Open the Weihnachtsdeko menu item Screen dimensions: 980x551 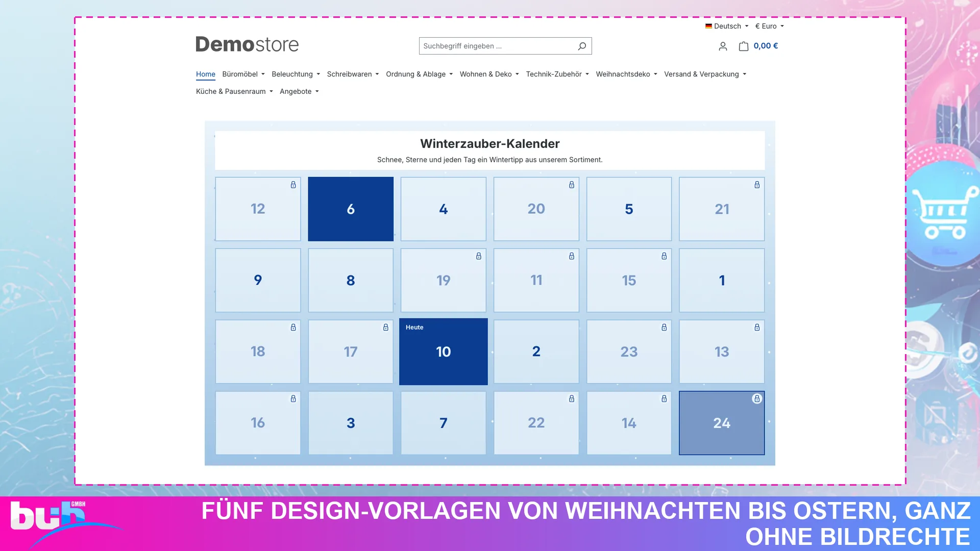click(x=626, y=74)
